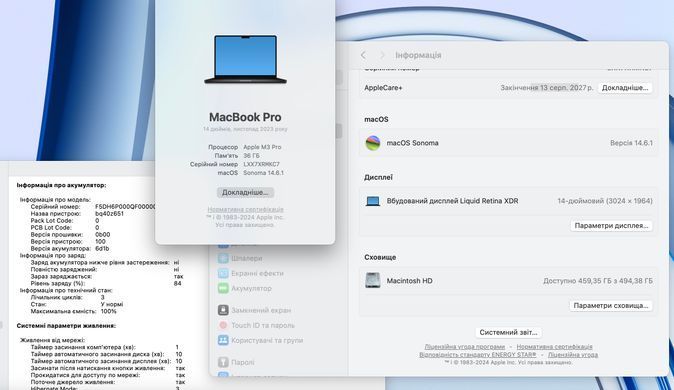Viewport: 674px width, 390px height.
Task: Click 'Лічильник циклів:' row in battery report
Action: click(67, 297)
